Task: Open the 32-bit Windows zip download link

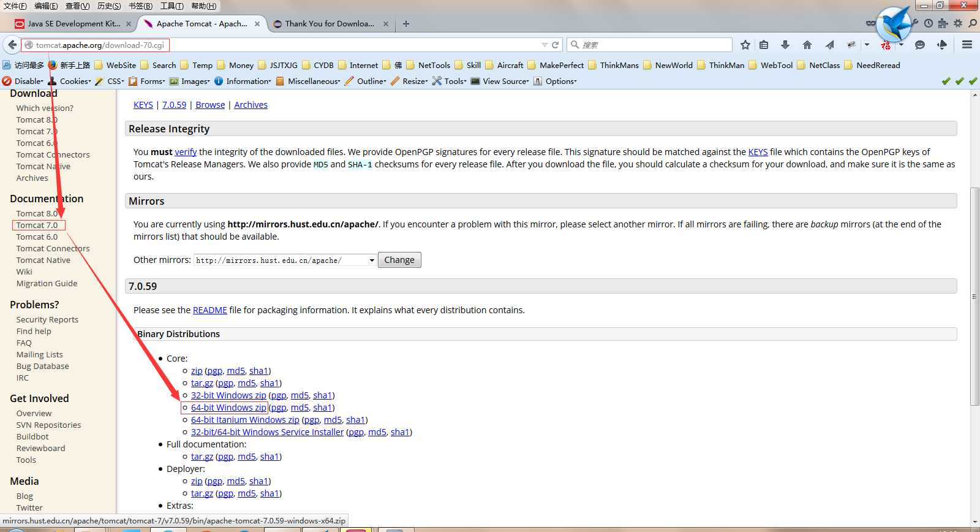Action: tap(228, 395)
